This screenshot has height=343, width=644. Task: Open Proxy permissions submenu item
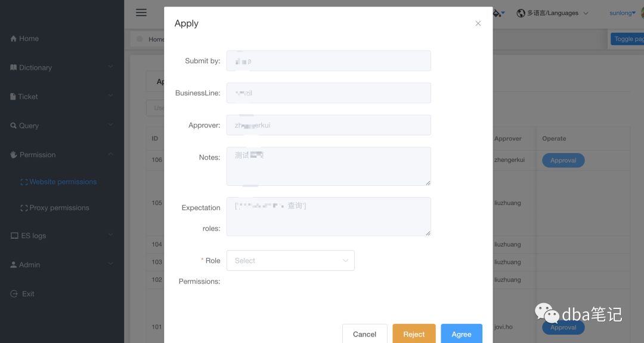pyautogui.click(x=59, y=208)
